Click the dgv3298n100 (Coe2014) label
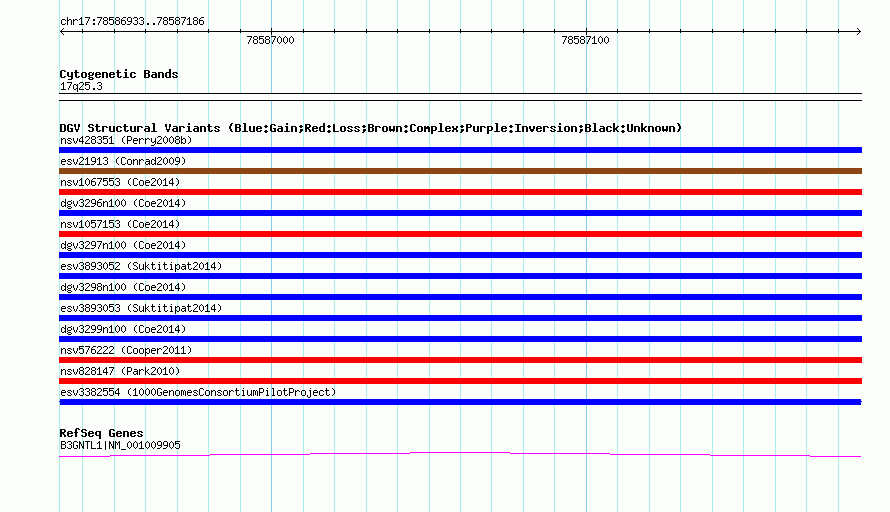 [x=123, y=287]
